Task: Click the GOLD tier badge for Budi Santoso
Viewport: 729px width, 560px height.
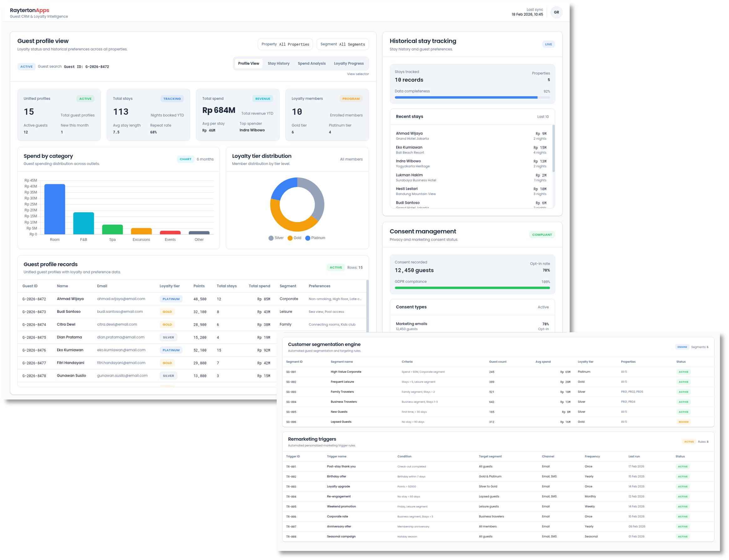Action: 167,312
